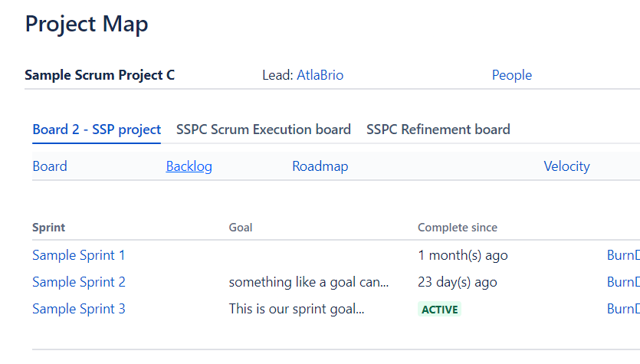The image size is (640, 364).
Task: Open the AtlaBrio lead profile link
Action: click(320, 75)
